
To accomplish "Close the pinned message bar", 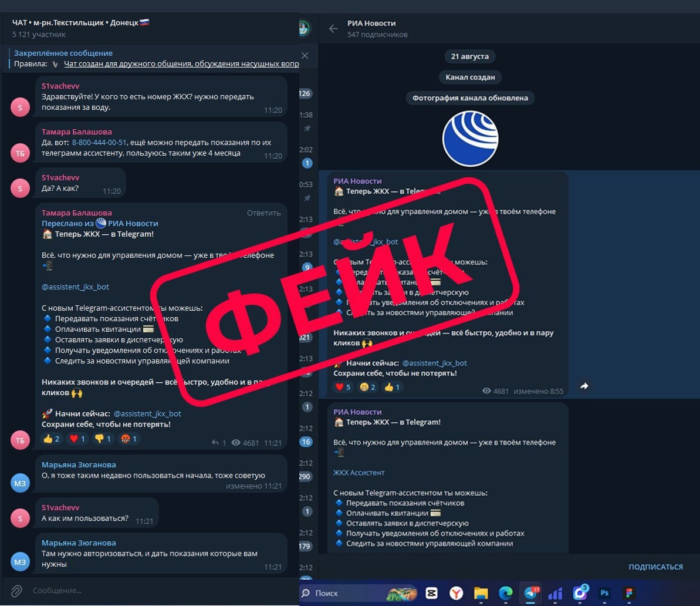I will [x=305, y=56].
